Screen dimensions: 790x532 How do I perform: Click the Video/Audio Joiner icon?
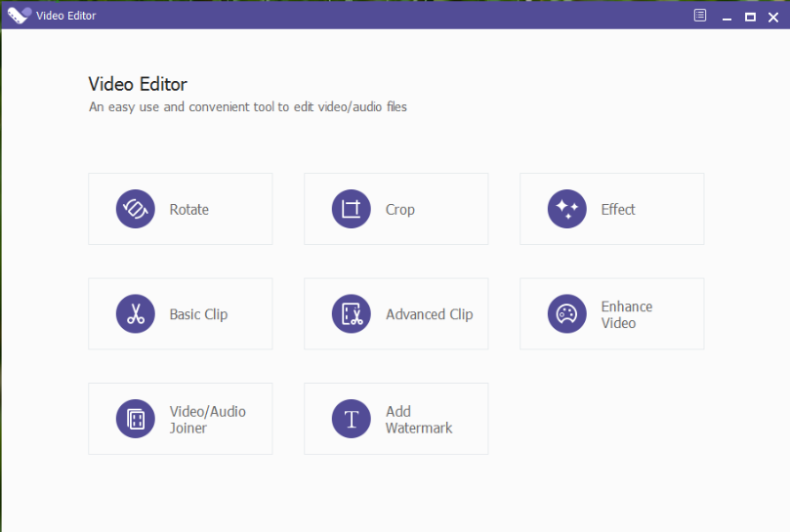click(136, 419)
